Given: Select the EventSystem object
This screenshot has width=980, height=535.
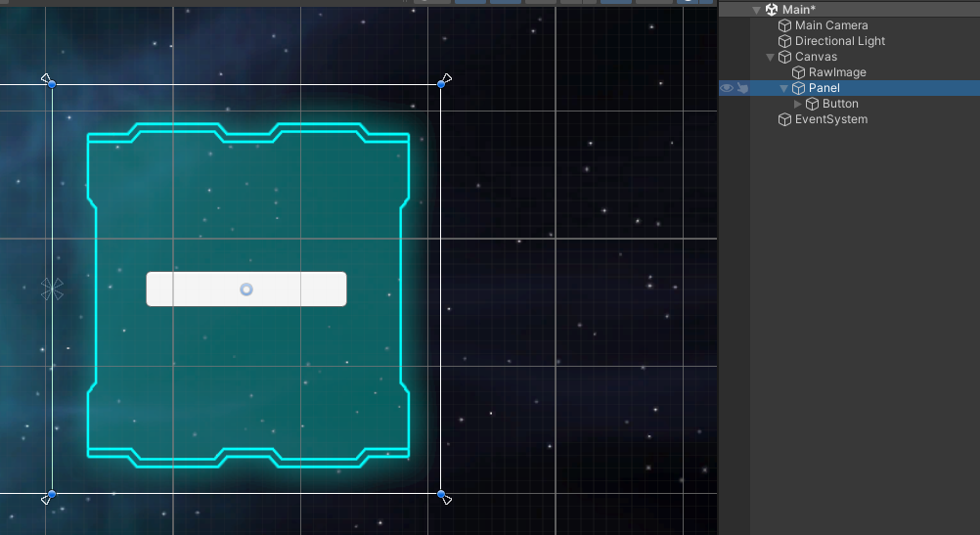Looking at the screenshot, I should point(830,119).
